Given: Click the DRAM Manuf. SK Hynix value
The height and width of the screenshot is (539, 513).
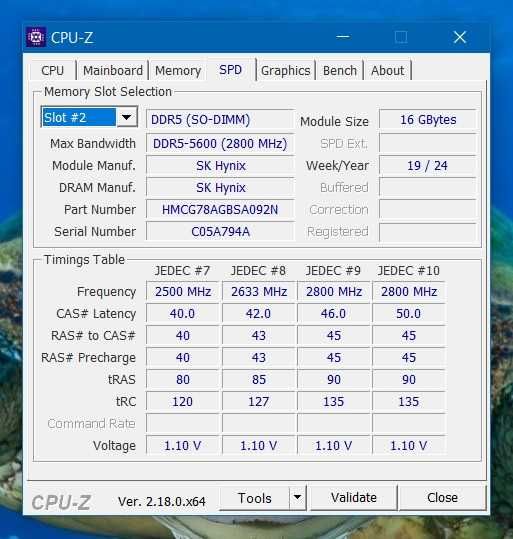Looking at the screenshot, I should point(220,188).
